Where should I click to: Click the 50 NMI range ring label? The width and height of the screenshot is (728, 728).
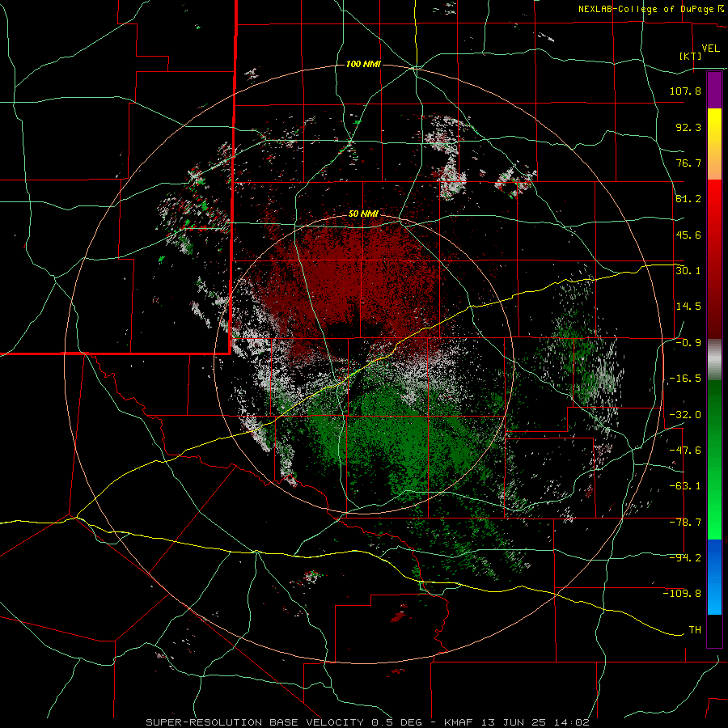(x=363, y=214)
